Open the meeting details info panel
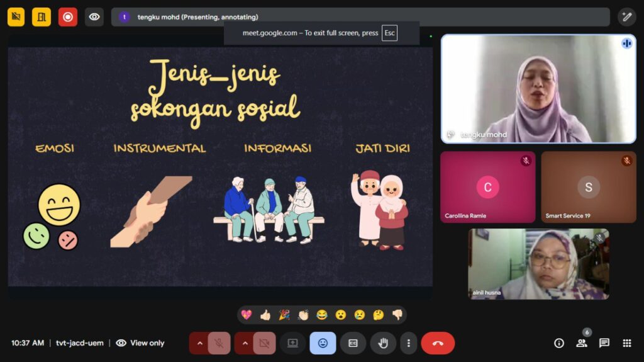Image resolution: width=644 pixels, height=362 pixels. pos(559,343)
